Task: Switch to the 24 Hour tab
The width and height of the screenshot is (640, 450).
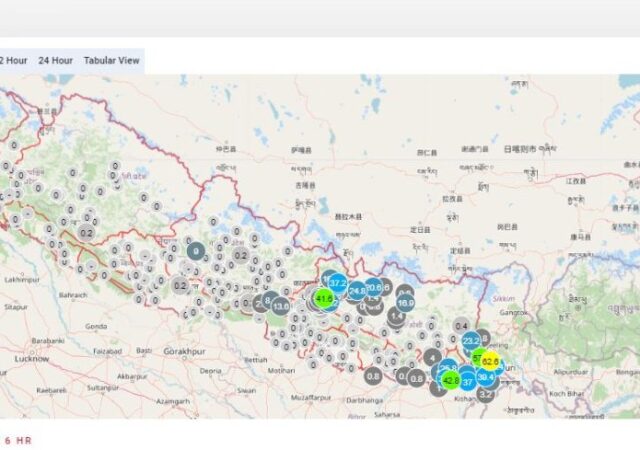Action: pos(55,60)
